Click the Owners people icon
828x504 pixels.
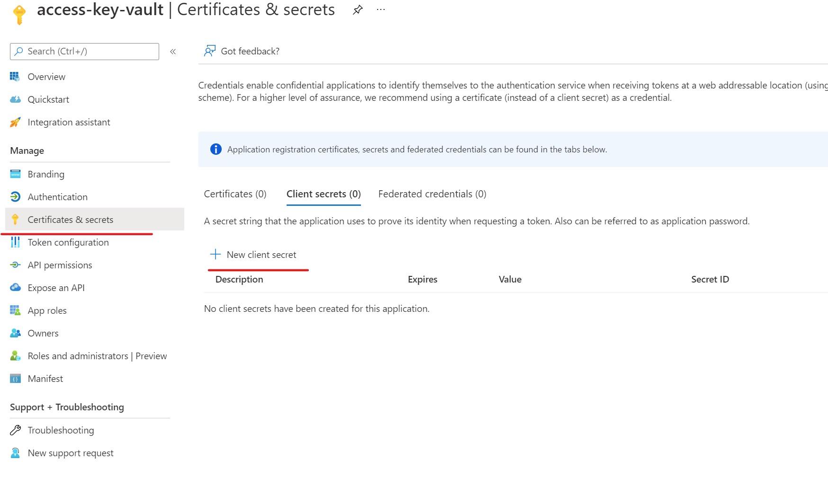point(15,333)
